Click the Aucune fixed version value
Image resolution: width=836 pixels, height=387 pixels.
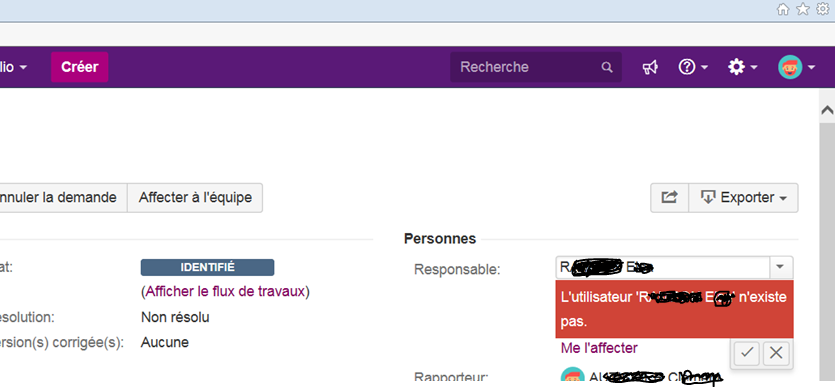165,342
